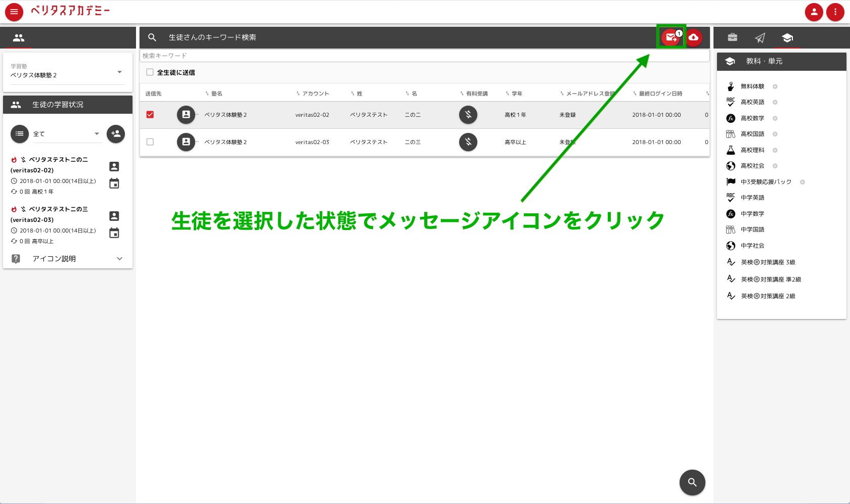Enable the 全生徒に送信 checkbox
This screenshot has height=504, width=850.
click(x=150, y=72)
